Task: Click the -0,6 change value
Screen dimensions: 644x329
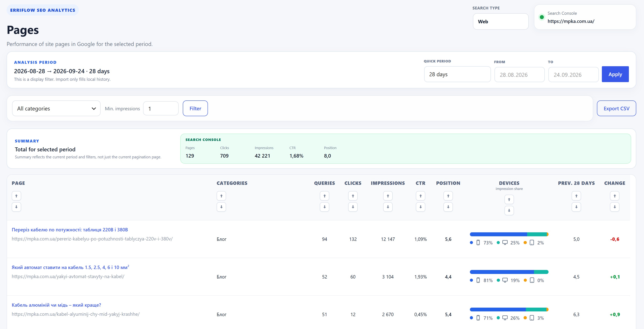Action: click(615, 239)
